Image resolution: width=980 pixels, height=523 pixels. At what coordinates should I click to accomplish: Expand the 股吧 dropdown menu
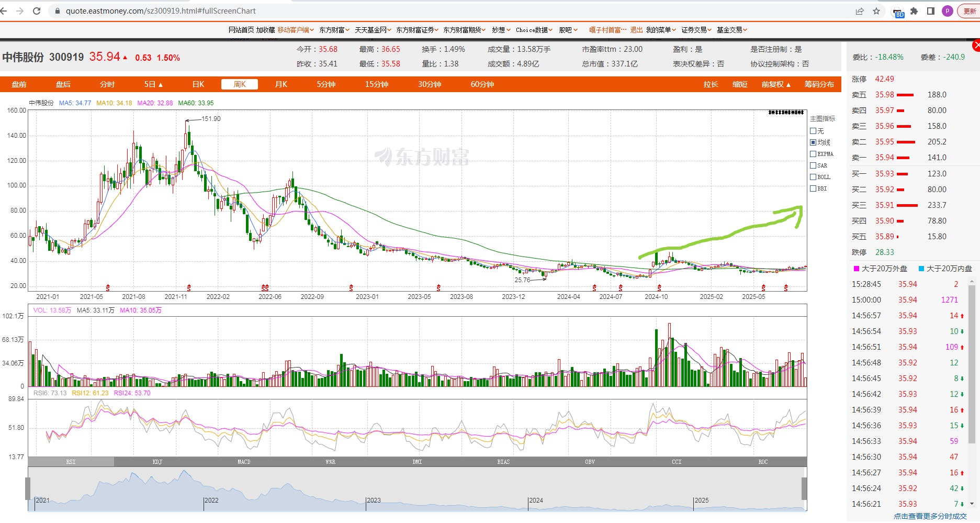568,30
